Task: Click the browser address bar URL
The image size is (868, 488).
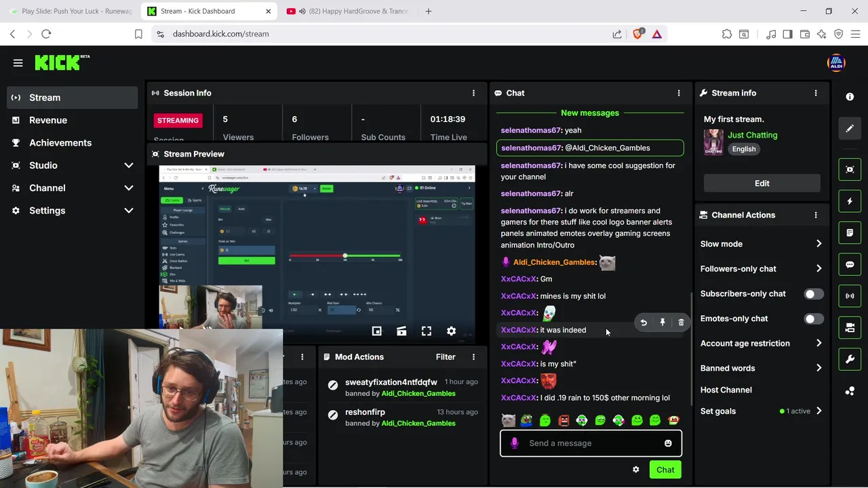Action: click(x=220, y=34)
